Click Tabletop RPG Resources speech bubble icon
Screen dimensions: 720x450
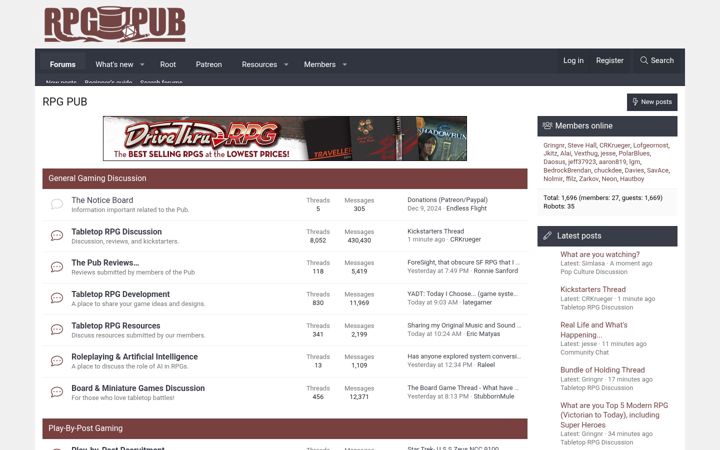coord(57,330)
